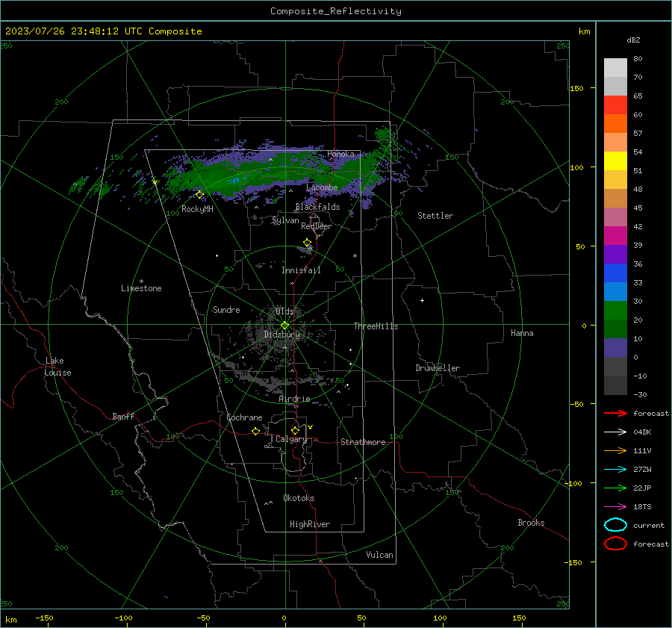This screenshot has height=628, width=672.
Task: Pick the red 60-65 dBZ swatch
Action: 615,105
